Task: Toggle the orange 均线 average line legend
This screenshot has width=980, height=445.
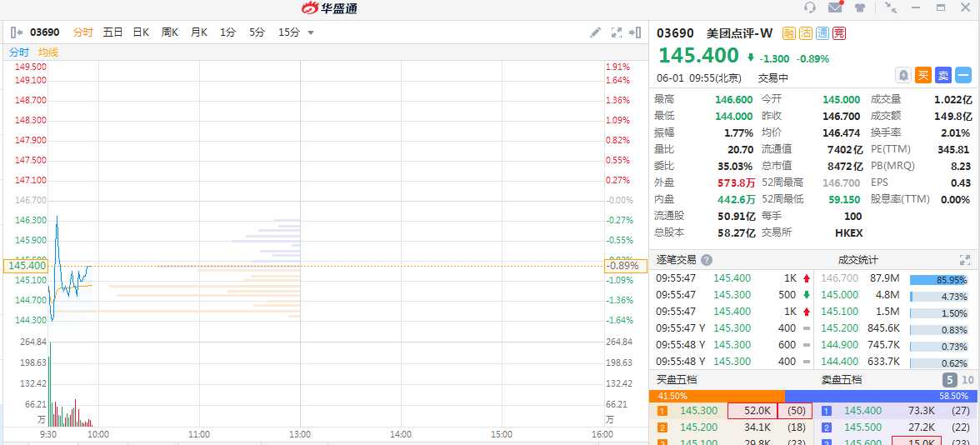Action: point(48,52)
